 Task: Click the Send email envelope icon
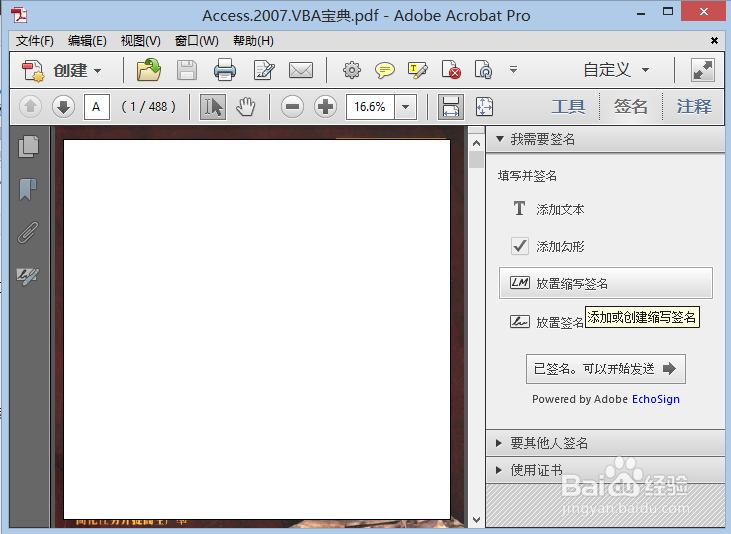pos(301,70)
